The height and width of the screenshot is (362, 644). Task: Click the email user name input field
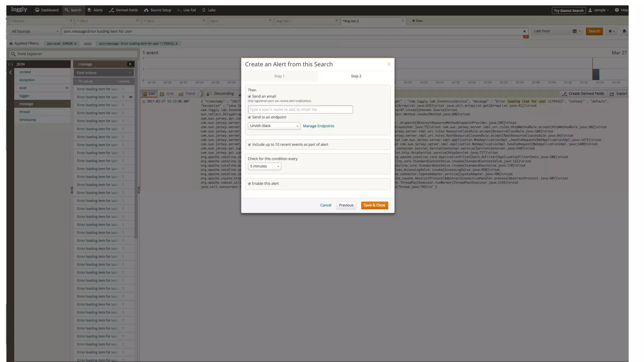tap(300, 109)
